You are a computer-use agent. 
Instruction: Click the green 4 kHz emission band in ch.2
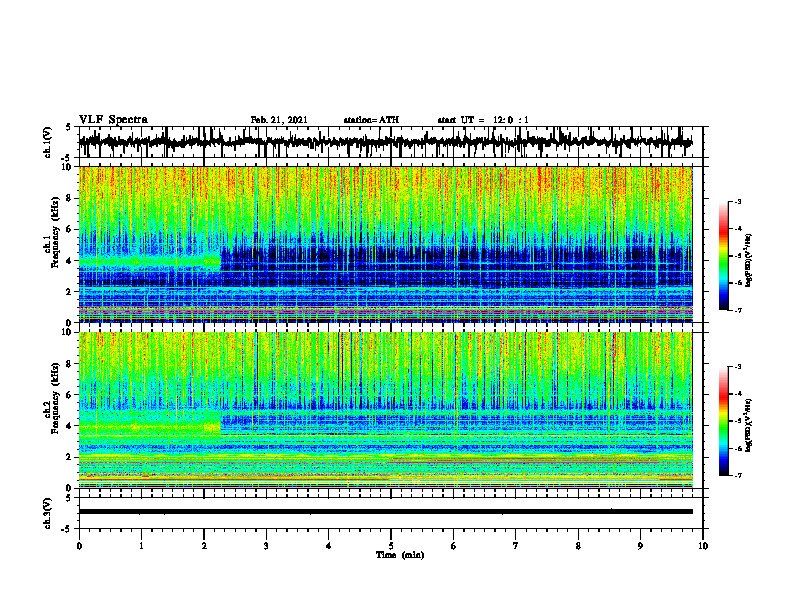(x=150, y=427)
